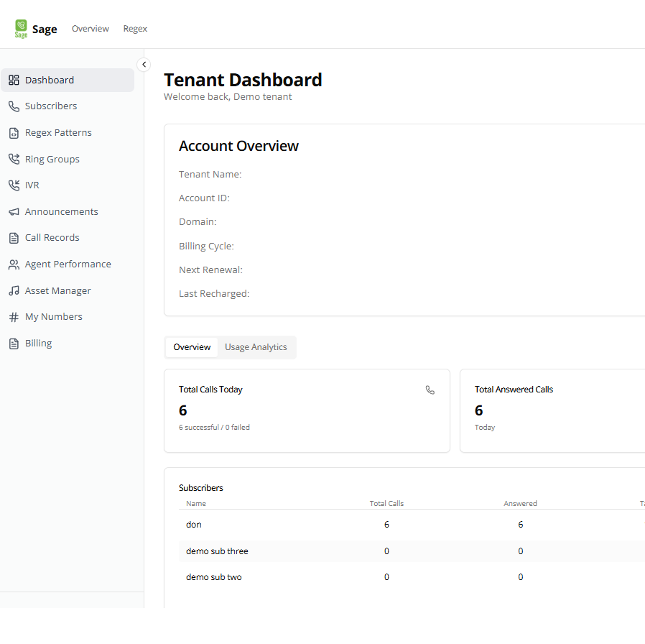
Task: Click the Regex Patterns file icon
Action: pos(14,133)
